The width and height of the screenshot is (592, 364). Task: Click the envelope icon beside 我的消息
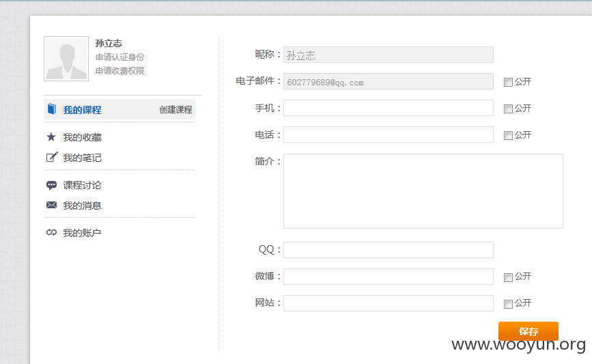pyautogui.click(x=51, y=205)
